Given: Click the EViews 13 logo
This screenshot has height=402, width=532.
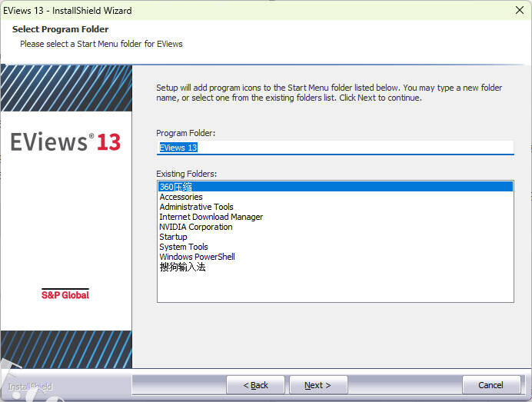Looking at the screenshot, I should [65, 142].
